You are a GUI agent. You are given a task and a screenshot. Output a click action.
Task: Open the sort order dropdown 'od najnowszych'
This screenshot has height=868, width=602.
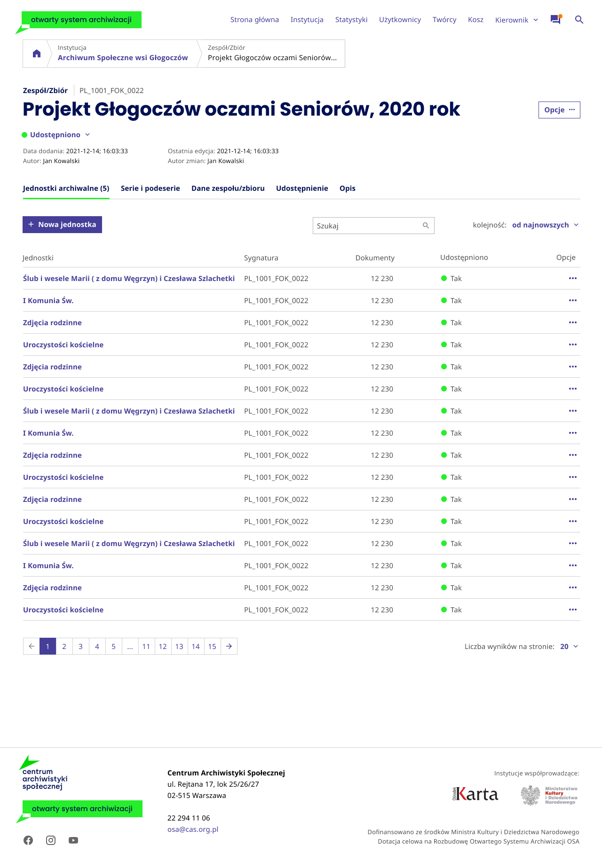click(x=545, y=225)
